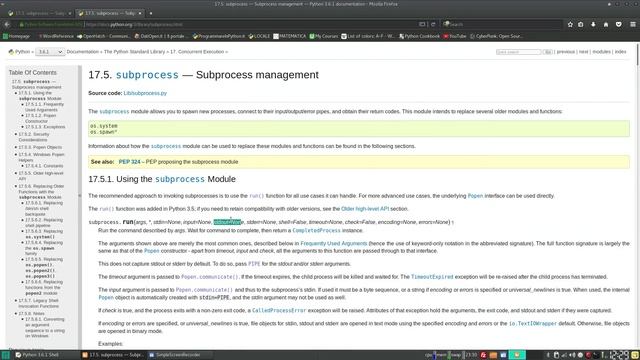Click the docs Quick search field
This screenshot has width=640, height=360.
pos(518,52)
